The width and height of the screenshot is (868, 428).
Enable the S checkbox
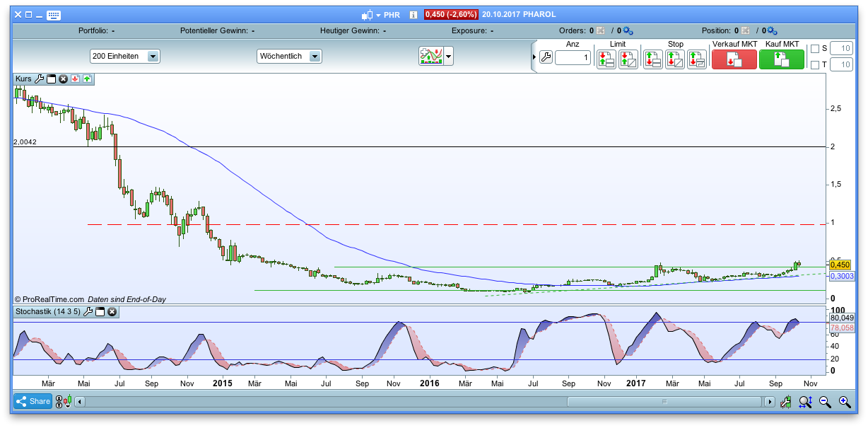(x=815, y=49)
